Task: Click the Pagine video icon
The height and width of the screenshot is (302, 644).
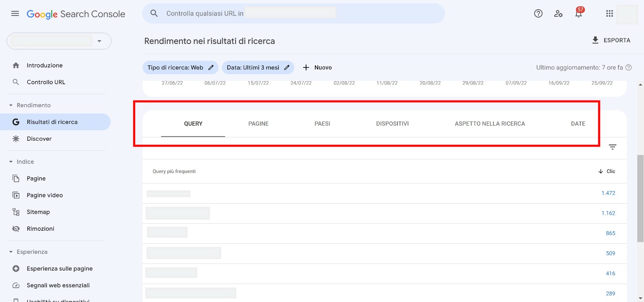Action: click(x=16, y=195)
